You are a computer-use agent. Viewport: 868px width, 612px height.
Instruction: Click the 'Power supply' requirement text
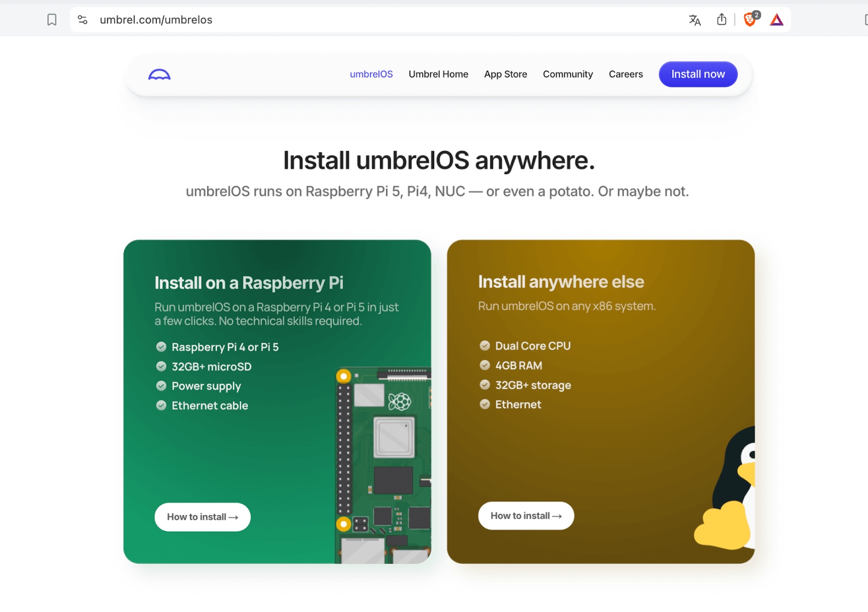click(206, 386)
